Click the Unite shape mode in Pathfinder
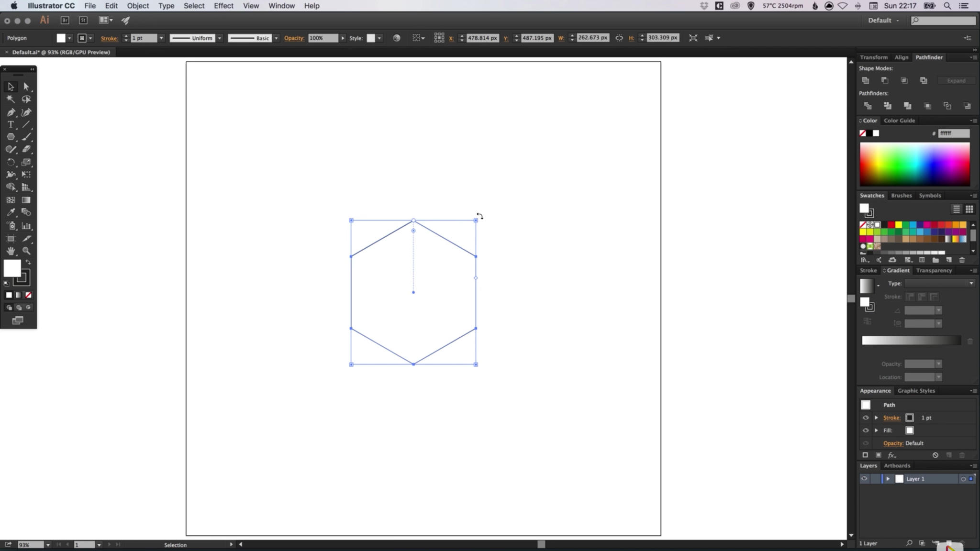980x551 pixels. [866, 80]
